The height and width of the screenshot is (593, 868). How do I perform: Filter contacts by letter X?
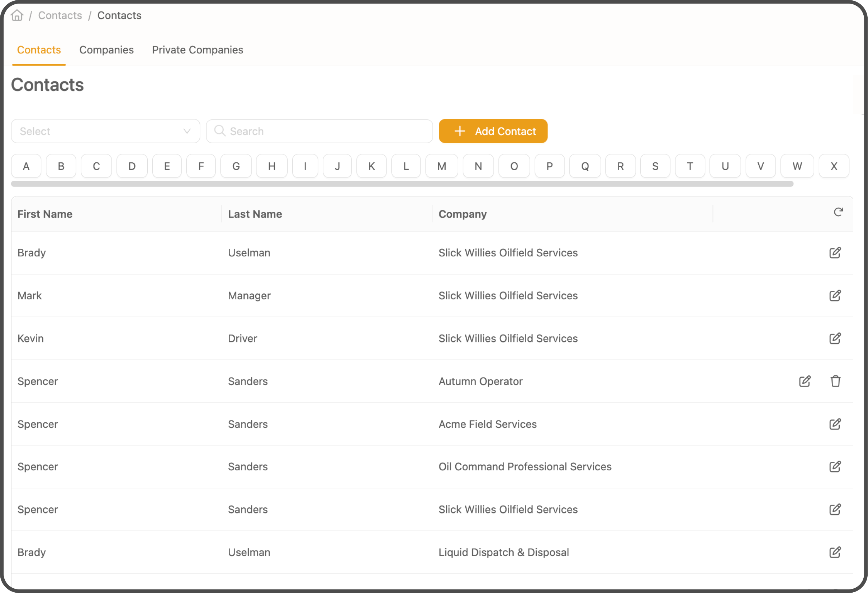(834, 166)
